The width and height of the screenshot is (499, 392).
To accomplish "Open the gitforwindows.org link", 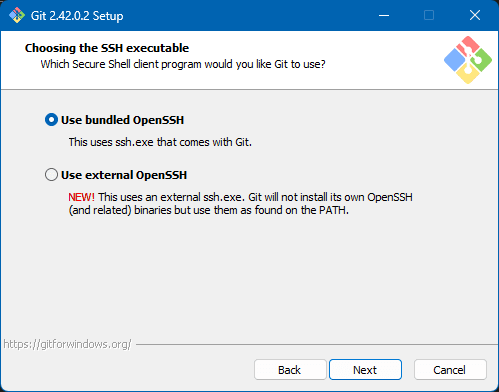I will [x=67, y=344].
